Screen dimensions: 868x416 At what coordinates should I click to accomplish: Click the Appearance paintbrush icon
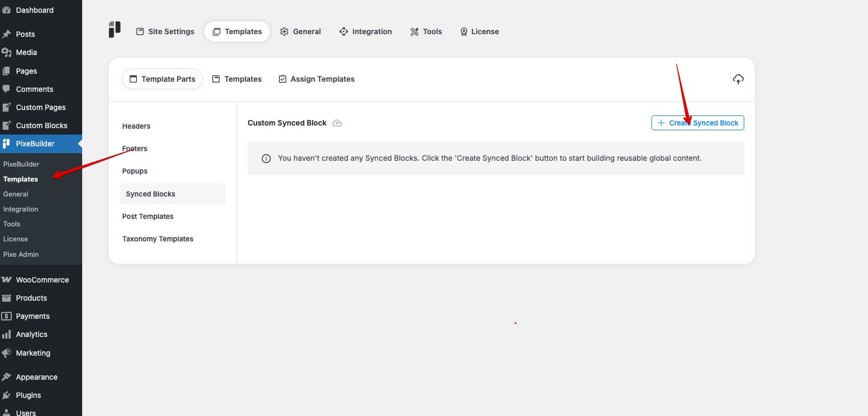tap(6, 377)
